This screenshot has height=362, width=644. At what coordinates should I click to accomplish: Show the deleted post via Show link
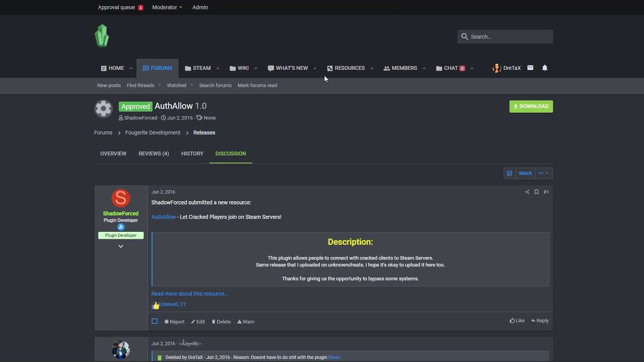point(335,357)
